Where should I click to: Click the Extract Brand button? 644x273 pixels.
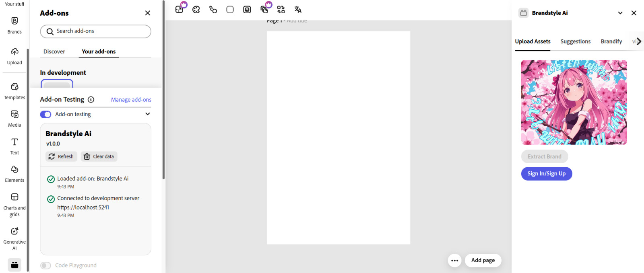(x=545, y=156)
